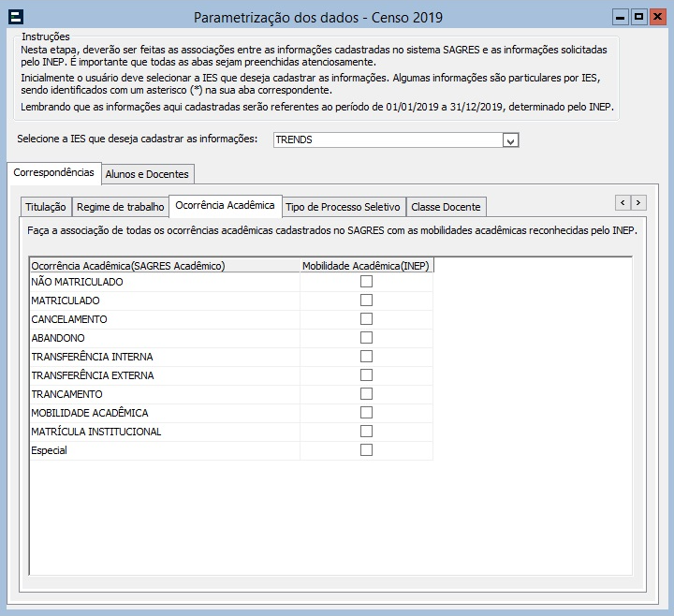The width and height of the screenshot is (674, 616).
Task: Switch to the Alunos e Docentes tab
Action: pos(147,174)
